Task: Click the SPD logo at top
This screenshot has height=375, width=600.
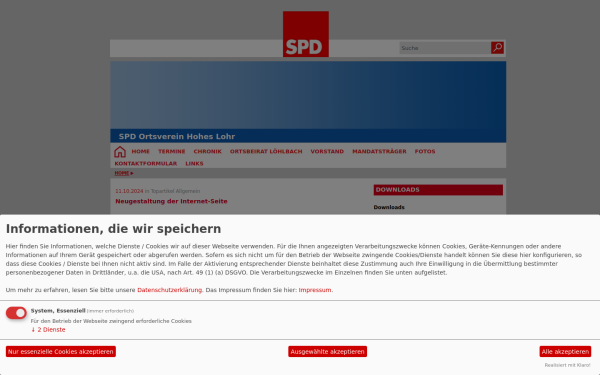Action: (306, 34)
